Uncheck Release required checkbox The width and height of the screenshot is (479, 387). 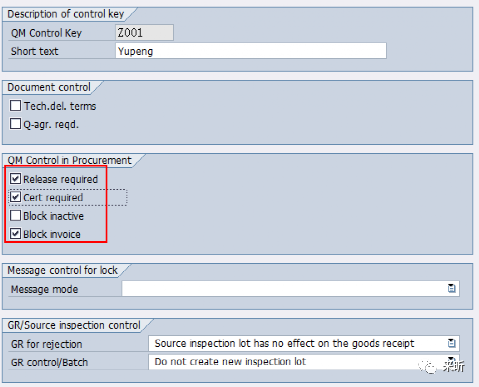coord(15,179)
